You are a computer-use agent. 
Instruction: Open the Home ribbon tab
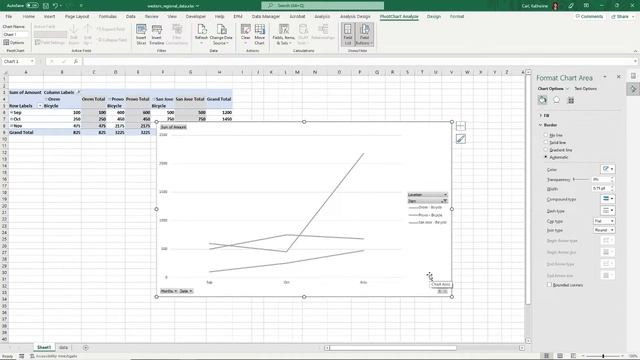click(x=29, y=16)
